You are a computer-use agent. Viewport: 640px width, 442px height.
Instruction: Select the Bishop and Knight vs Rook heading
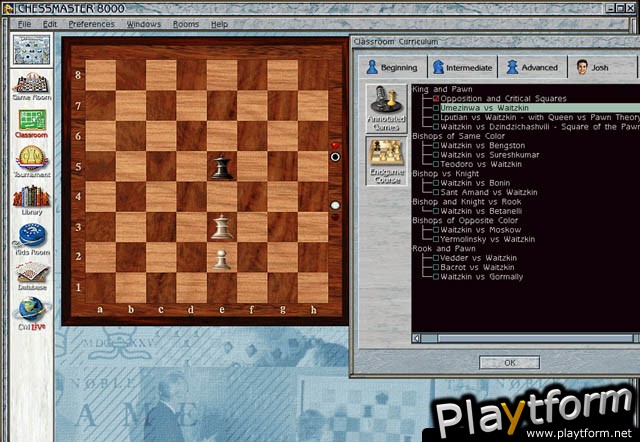(x=467, y=202)
